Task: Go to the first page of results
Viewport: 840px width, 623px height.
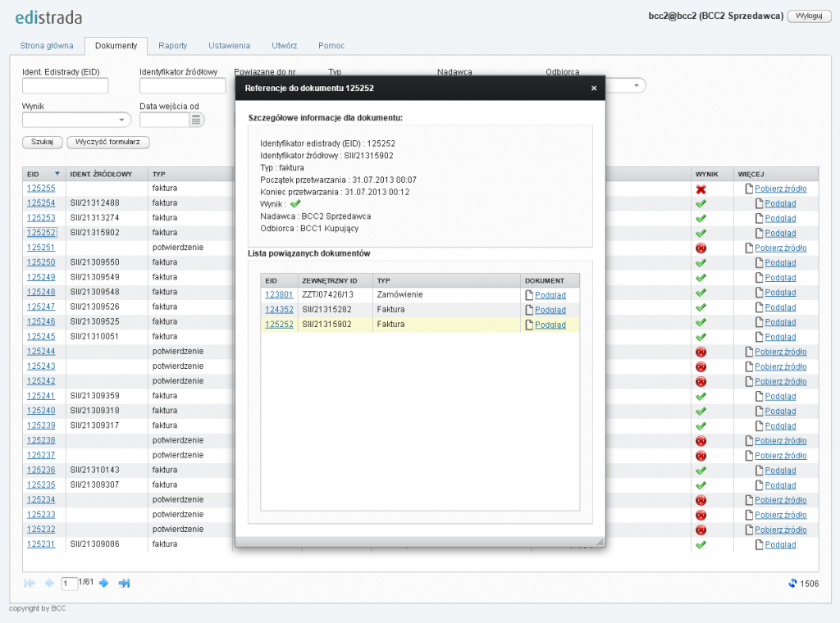Action: click(x=30, y=583)
